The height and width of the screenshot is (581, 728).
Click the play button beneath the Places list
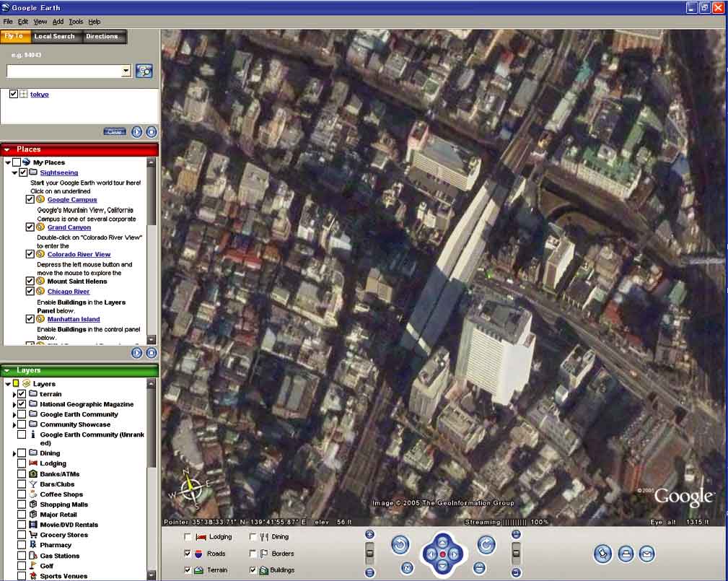(136, 353)
